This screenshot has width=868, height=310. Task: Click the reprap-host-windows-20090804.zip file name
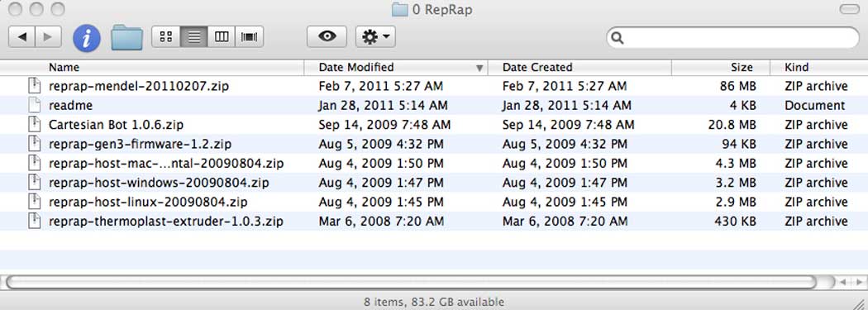(159, 184)
